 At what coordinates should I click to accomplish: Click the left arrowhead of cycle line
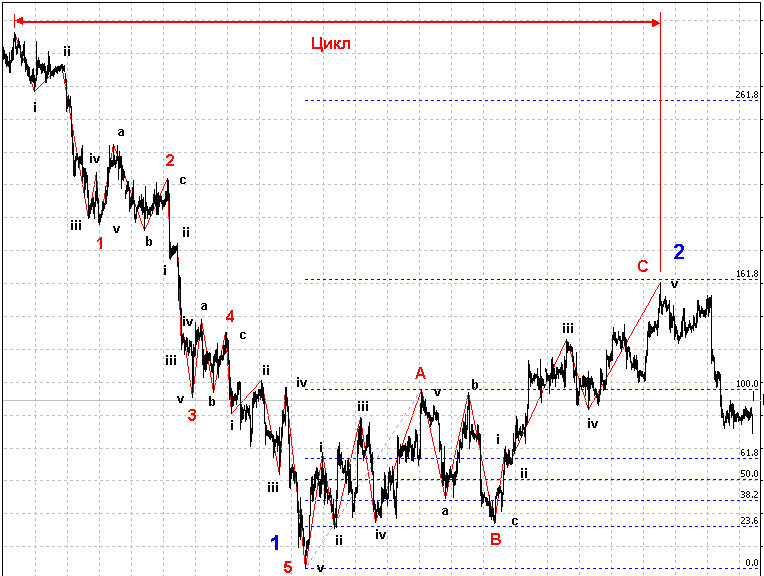point(19,21)
